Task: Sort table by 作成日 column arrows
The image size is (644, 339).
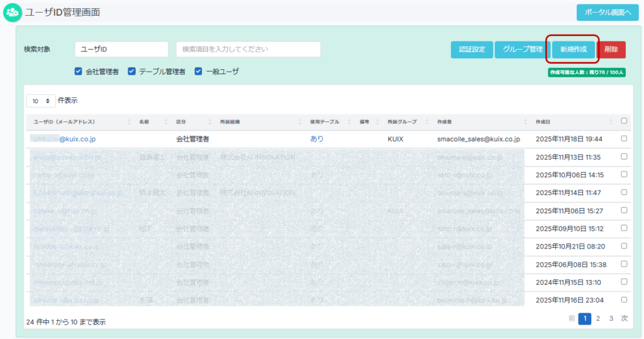Action: point(611,121)
